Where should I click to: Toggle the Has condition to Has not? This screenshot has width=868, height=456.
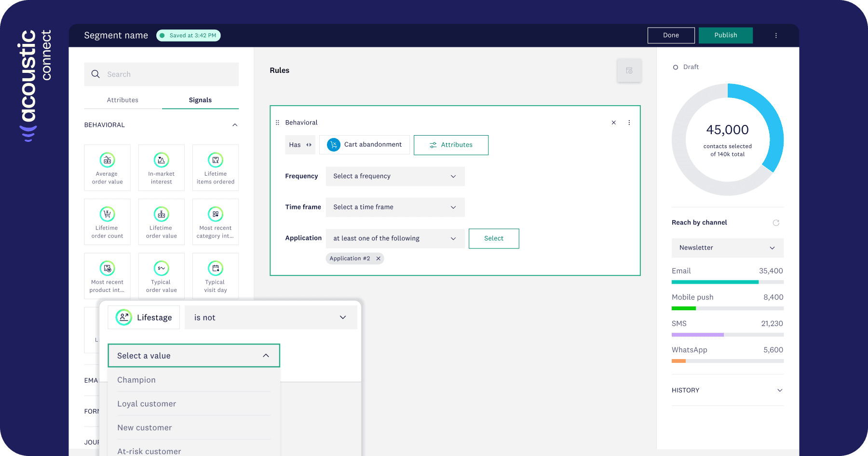coord(309,144)
